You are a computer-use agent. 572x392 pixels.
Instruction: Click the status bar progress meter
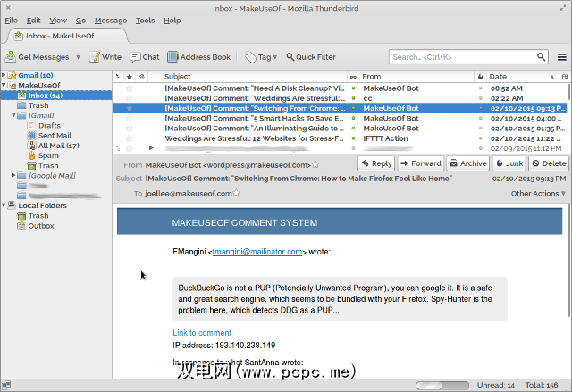[x=442, y=385]
